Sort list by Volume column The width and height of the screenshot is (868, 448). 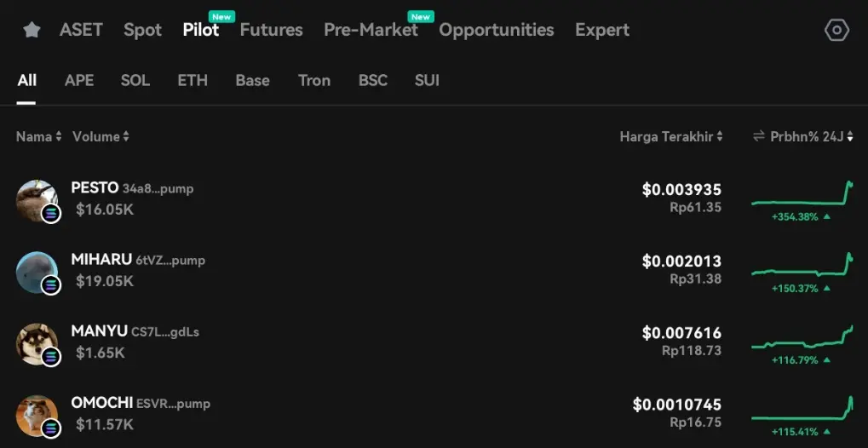coord(101,136)
